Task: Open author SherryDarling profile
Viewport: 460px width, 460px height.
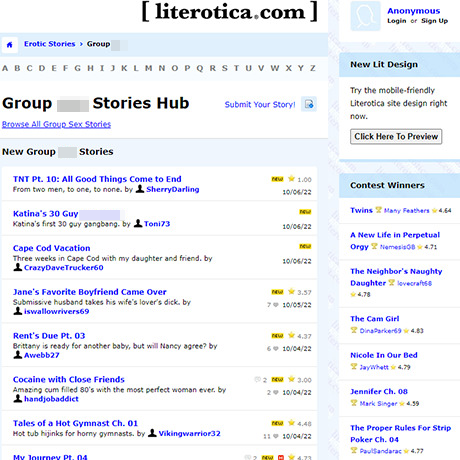Action: click(x=173, y=189)
